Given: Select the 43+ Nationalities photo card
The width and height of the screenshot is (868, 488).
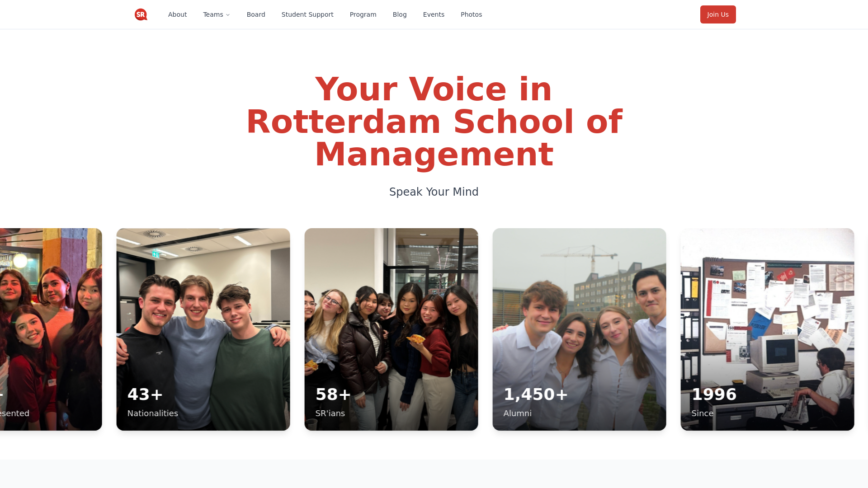Looking at the screenshot, I should point(203,329).
